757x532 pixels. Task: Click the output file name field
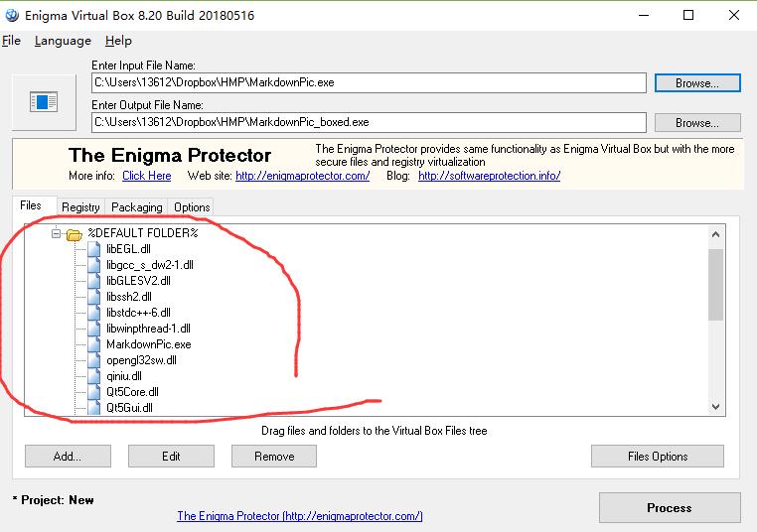369,122
